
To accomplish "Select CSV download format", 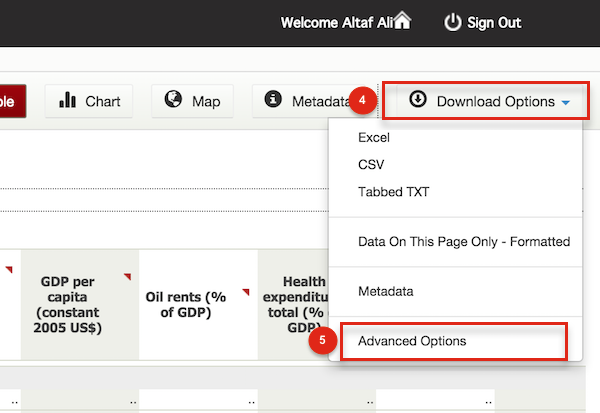I will [370, 164].
